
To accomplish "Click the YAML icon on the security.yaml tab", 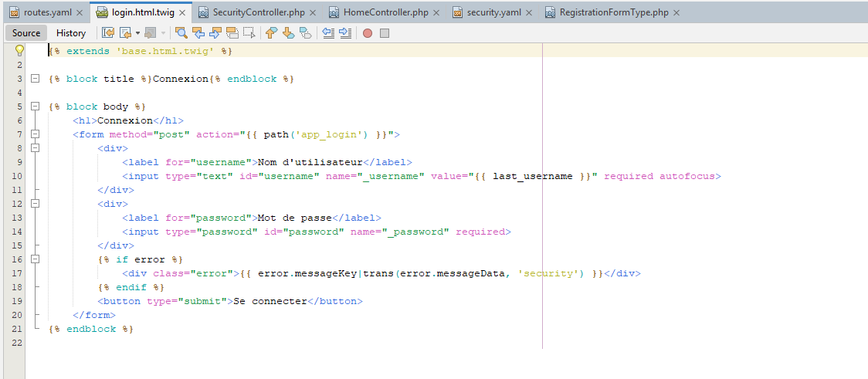I will tap(457, 12).
